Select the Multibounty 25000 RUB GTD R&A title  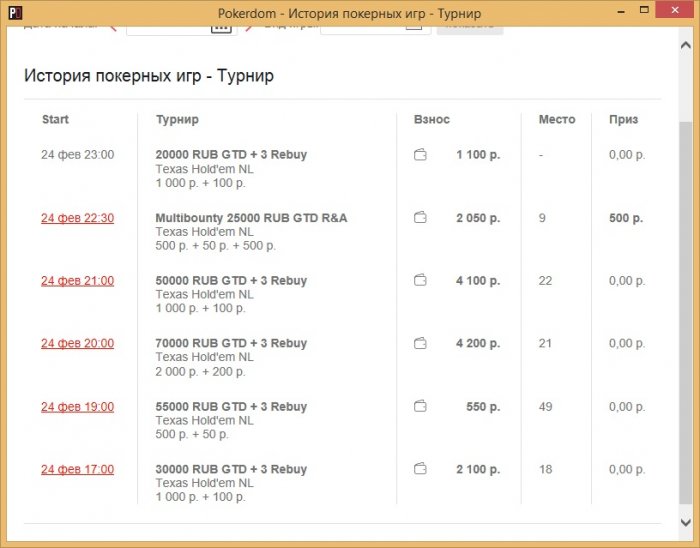tap(251, 218)
